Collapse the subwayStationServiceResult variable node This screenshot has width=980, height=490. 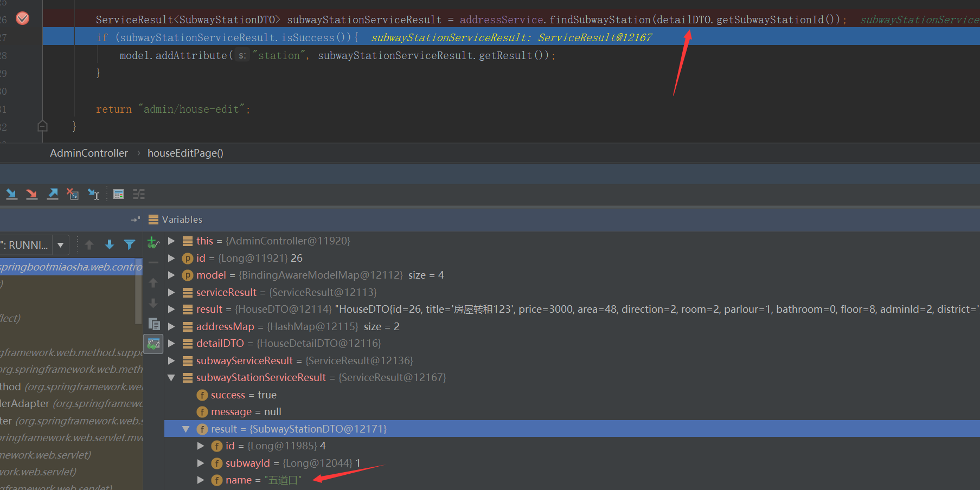[171, 377]
